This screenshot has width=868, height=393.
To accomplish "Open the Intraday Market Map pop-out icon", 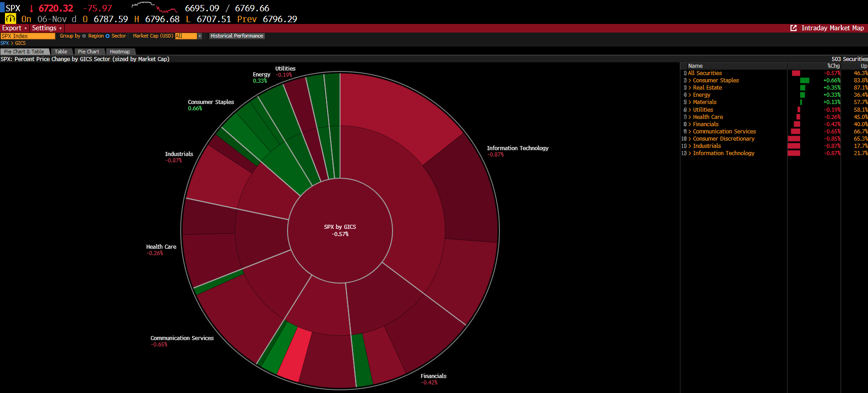I will 793,28.
